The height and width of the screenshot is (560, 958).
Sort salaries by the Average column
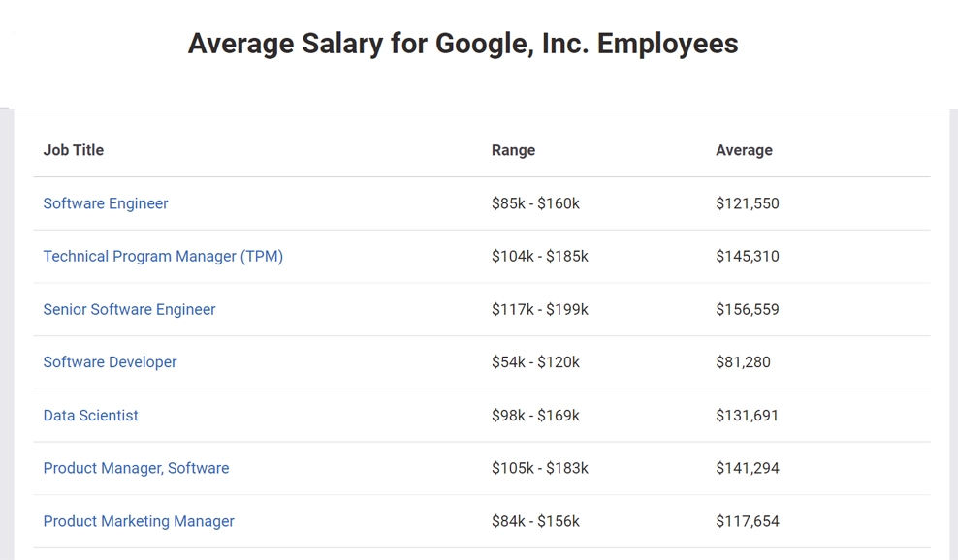point(745,150)
